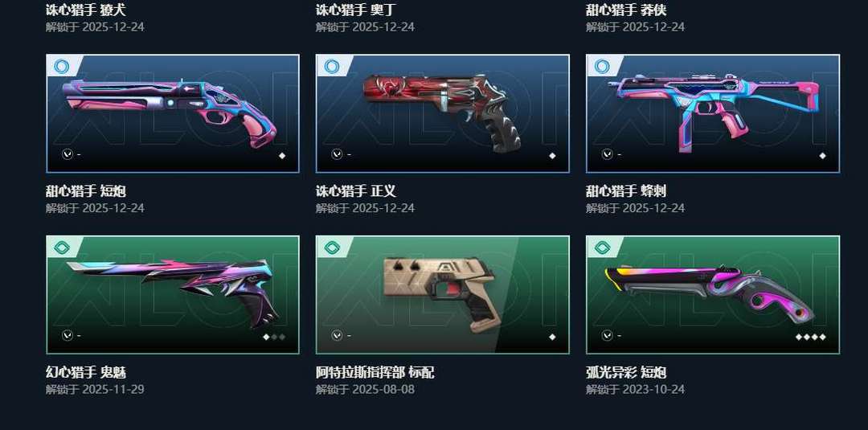Click the 诛心猎手 奥丁 title text

pyautogui.click(x=356, y=10)
